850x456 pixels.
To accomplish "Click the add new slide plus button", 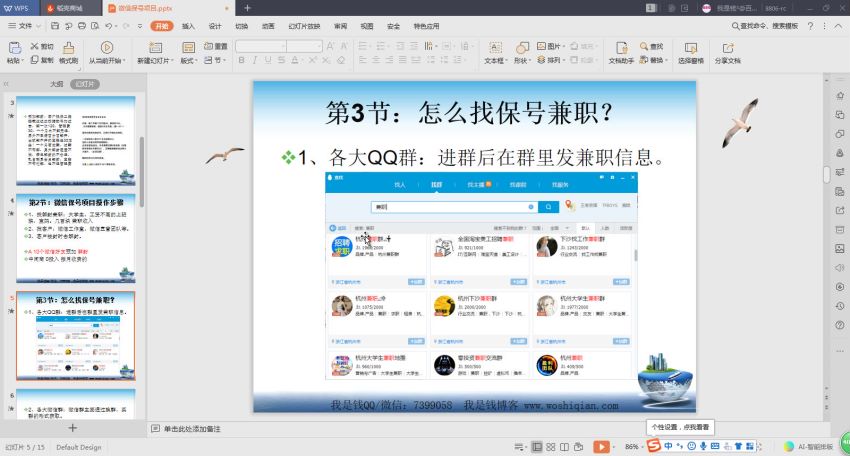I will point(73,428).
